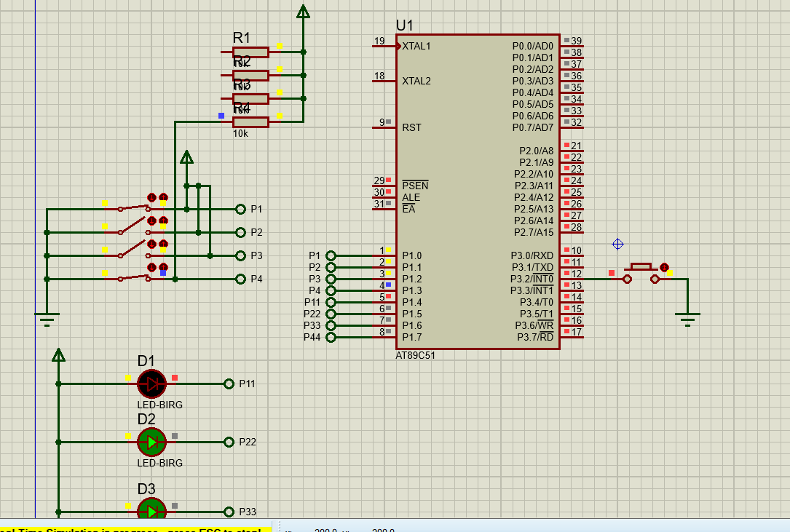This screenshot has height=532, width=790.
Task: Click the P33 terminal at pin P1.6 of U1
Action: pyautogui.click(x=331, y=325)
